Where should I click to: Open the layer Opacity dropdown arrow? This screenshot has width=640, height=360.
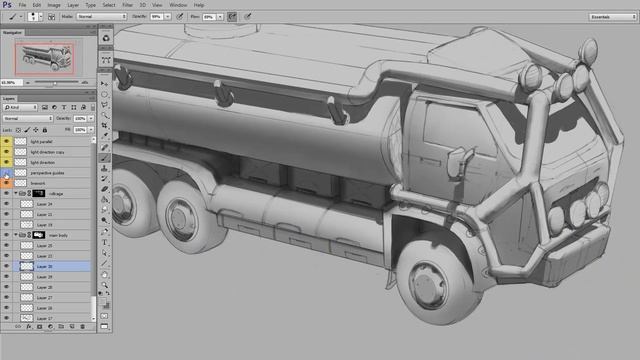click(x=91, y=118)
